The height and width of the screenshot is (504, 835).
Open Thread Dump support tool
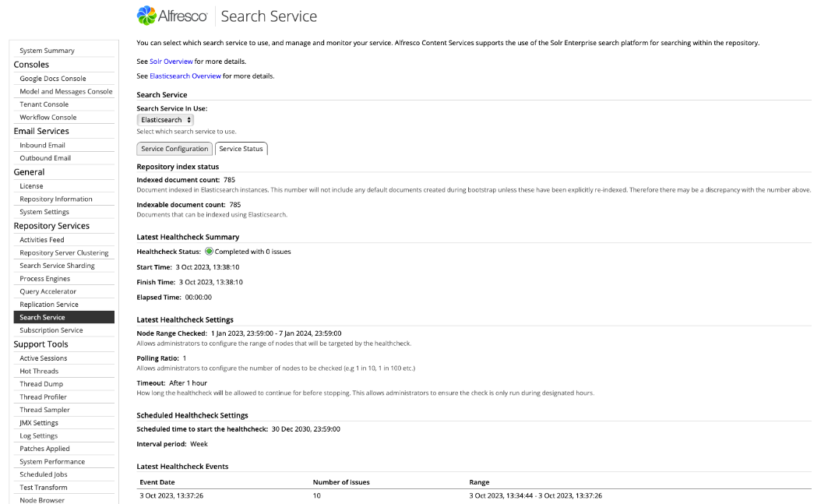pos(41,384)
